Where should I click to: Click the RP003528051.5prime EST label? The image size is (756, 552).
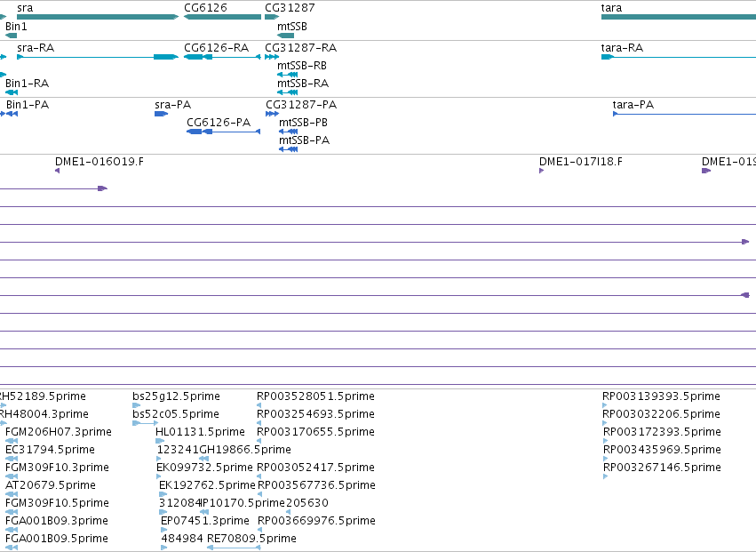315,396
